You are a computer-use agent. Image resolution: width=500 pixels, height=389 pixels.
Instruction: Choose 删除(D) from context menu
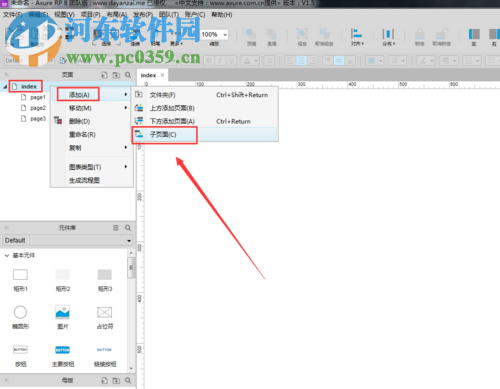(92, 121)
